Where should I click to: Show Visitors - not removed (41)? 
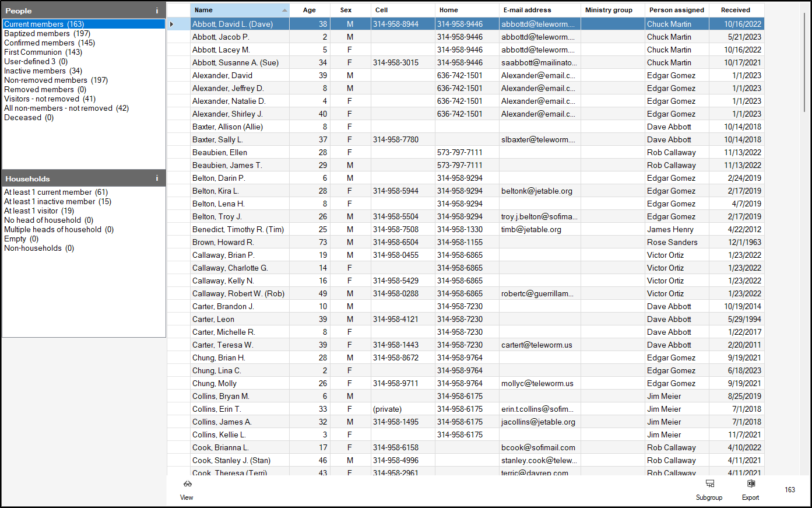tap(50, 99)
